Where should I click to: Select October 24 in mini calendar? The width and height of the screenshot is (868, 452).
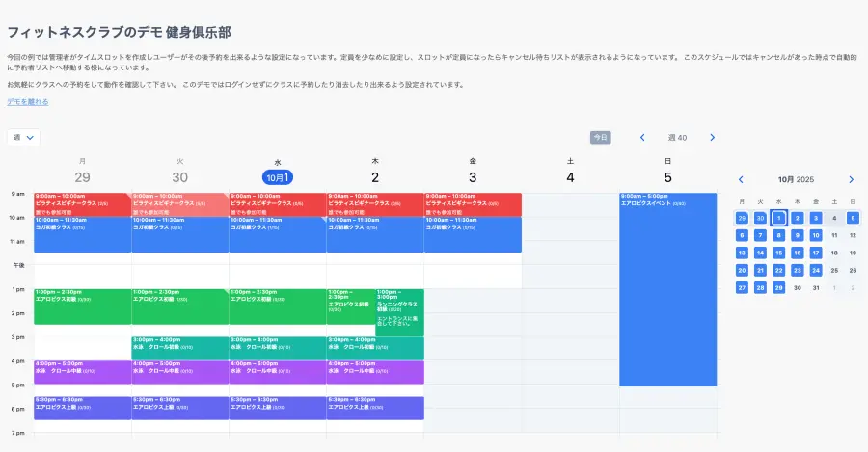click(x=815, y=270)
